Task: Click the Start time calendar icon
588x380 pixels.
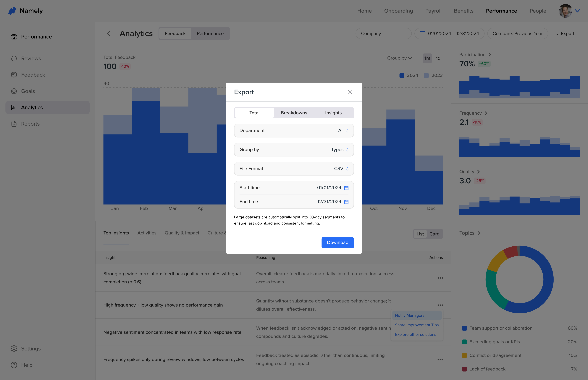Action: (346, 188)
